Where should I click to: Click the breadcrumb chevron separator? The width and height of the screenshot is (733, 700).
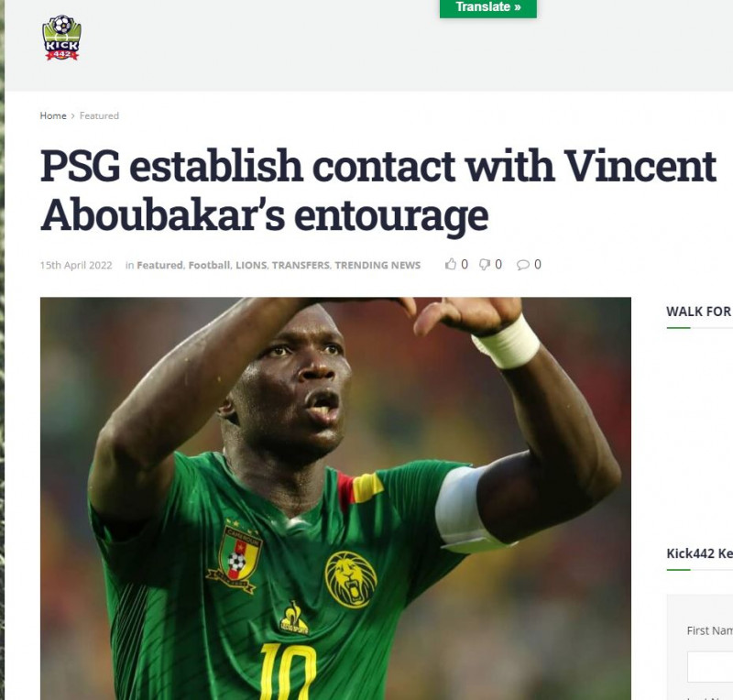(x=73, y=116)
